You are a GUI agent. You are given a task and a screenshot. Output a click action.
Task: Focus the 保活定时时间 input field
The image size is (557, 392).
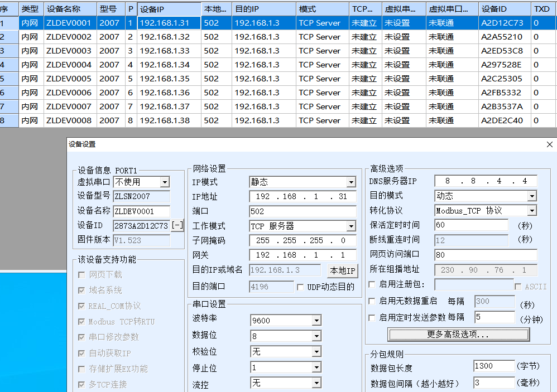[470, 225]
